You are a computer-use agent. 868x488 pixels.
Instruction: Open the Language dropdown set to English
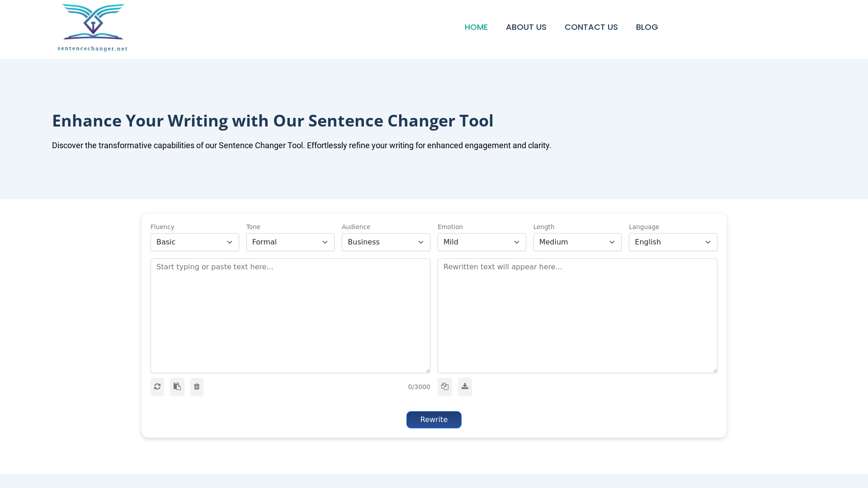click(x=673, y=242)
